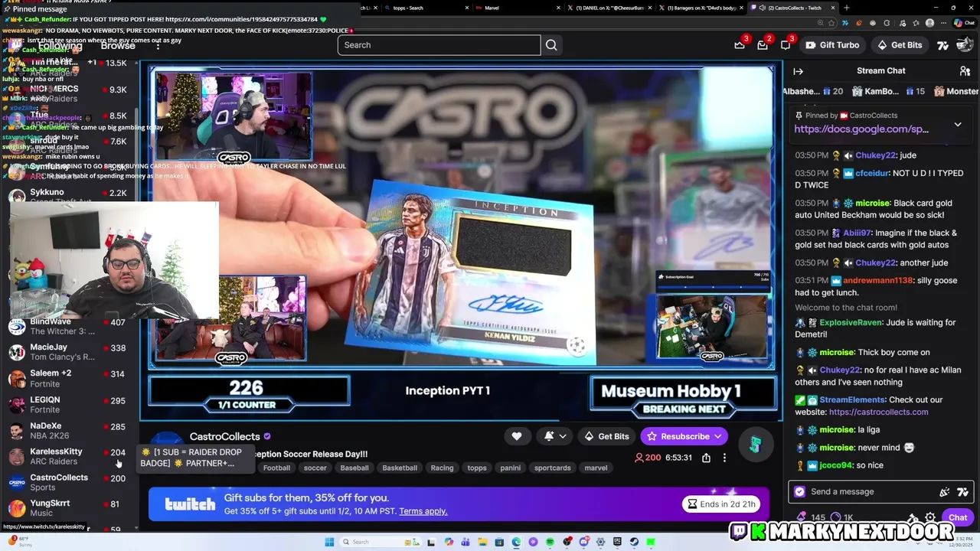The height and width of the screenshot is (551, 980).
Task: Click the share stream icon
Action: [706, 458]
